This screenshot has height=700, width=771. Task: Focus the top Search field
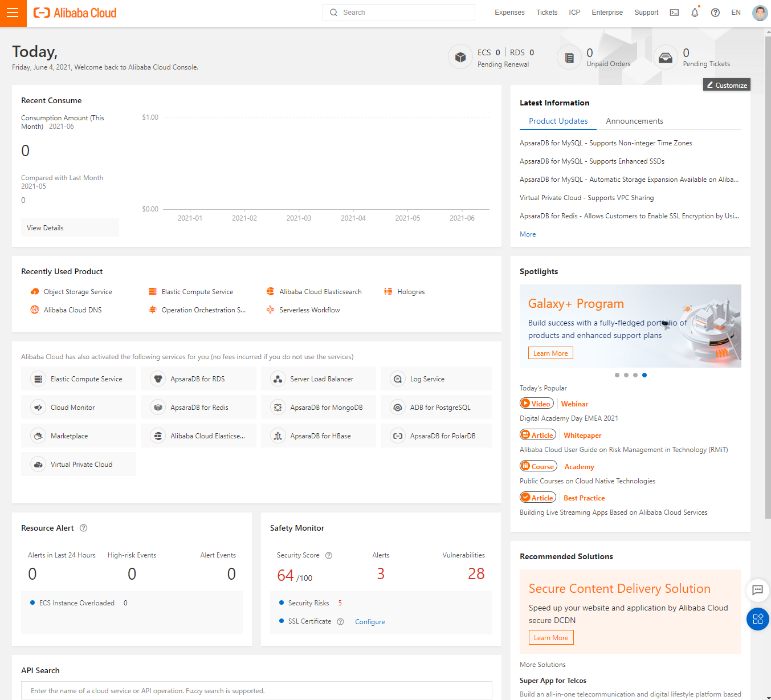pos(399,13)
